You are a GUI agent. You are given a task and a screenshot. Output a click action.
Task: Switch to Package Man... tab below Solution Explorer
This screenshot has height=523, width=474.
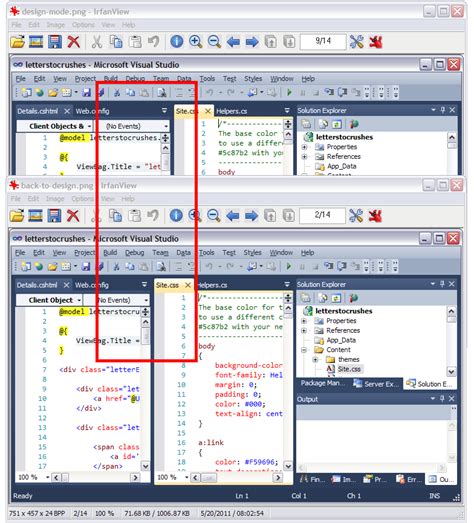point(323,383)
